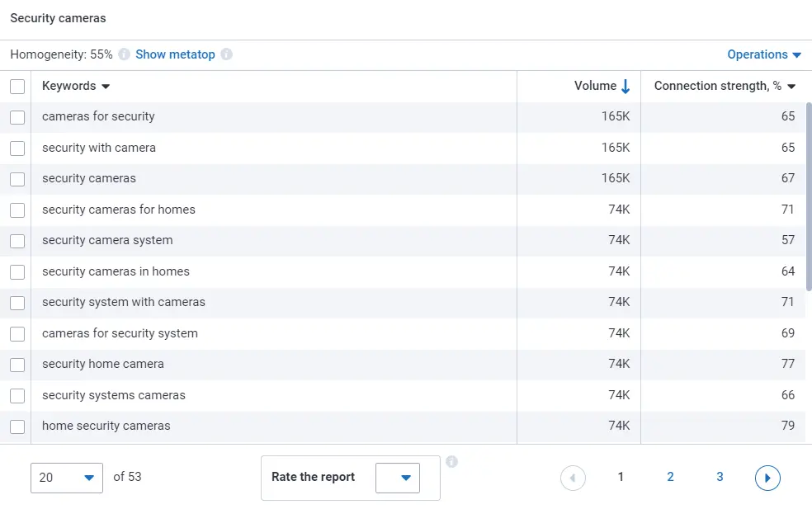This screenshot has width=812, height=509.
Task: Check the 'security cameras in homes' checkbox
Action: pyautogui.click(x=17, y=272)
